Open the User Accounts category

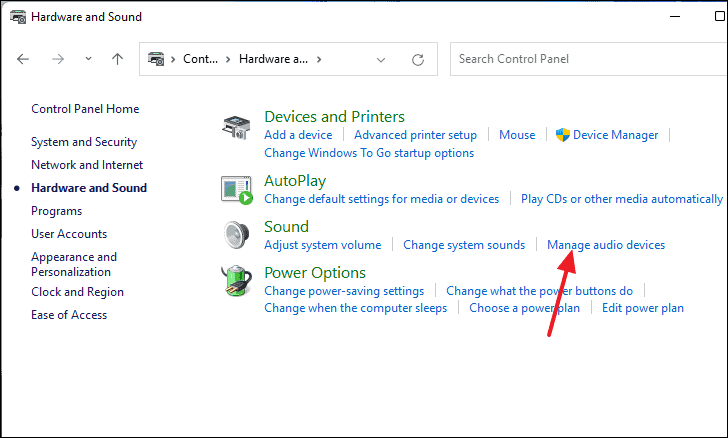point(69,234)
